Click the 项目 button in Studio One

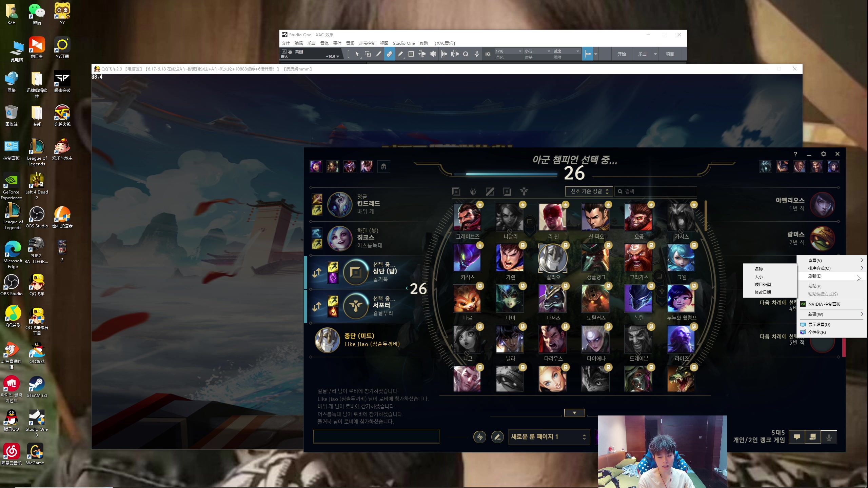[670, 54]
